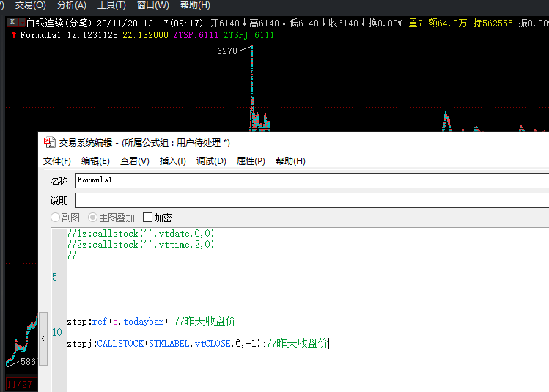Viewport: 549px width, 392px height.
Task: Open the editor's 文件(F) menu
Action: point(57,161)
